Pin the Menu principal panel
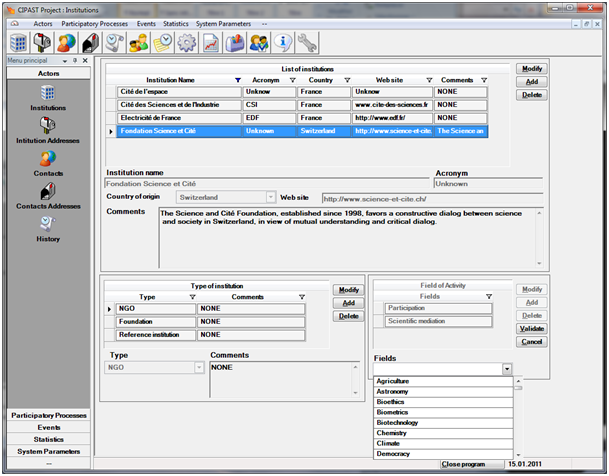The height and width of the screenshot is (476, 609). pyautogui.click(x=75, y=60)
